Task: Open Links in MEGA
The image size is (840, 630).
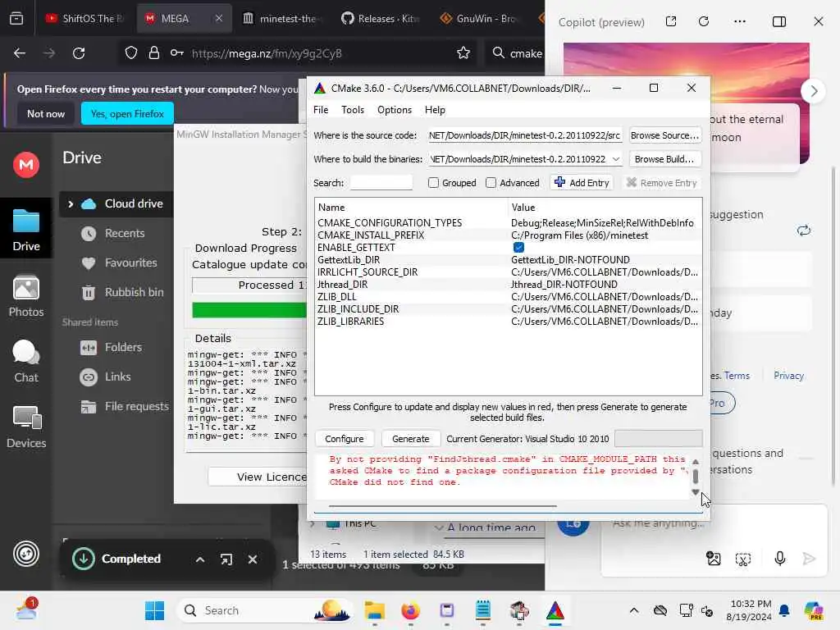Action: coord(118,377)
